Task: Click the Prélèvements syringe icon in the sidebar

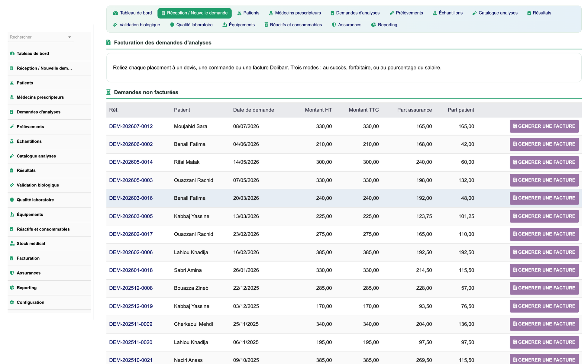Action: coord(12,127)
